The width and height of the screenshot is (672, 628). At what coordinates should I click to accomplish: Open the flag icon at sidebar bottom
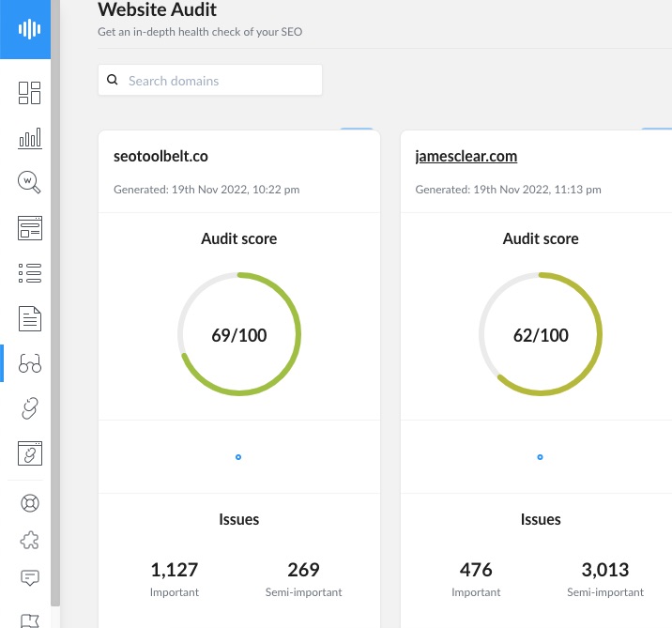coord(30,620)
